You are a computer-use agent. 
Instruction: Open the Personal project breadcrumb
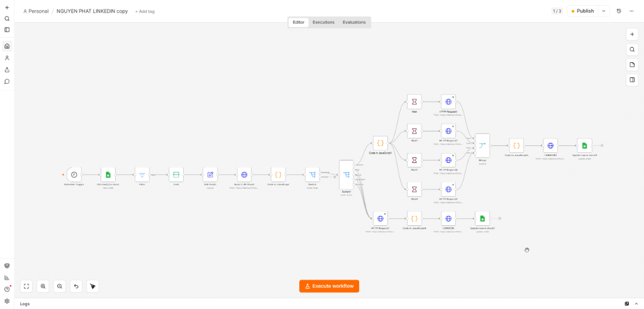(36, 11)
